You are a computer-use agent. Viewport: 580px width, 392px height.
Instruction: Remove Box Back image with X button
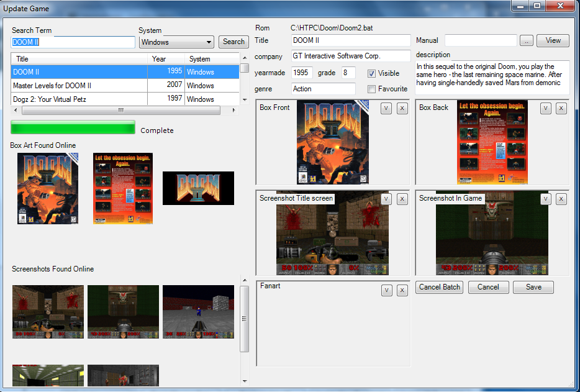[x=561, y=108]
